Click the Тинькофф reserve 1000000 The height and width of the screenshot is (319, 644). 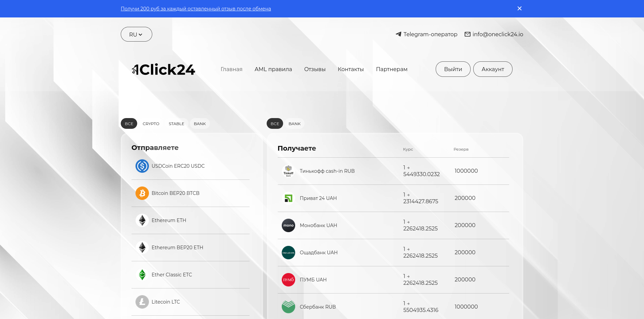466,171
